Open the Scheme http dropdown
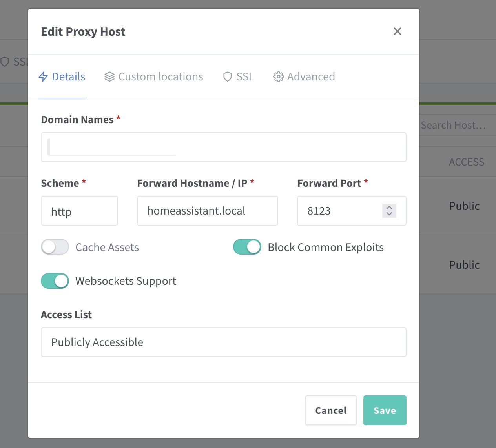496x448 pixels. pos(80,211)
